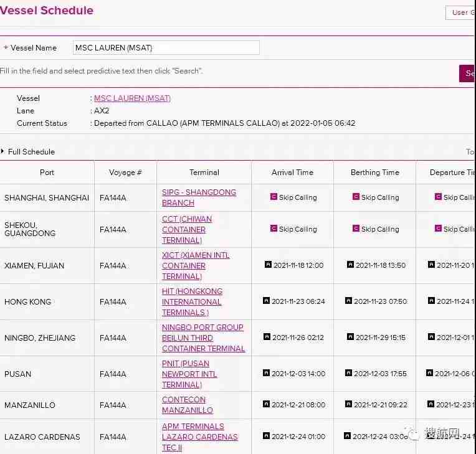Open the User Guide button at top right
This screenshot has height=454, width=476.
click(x=461, y=12)
